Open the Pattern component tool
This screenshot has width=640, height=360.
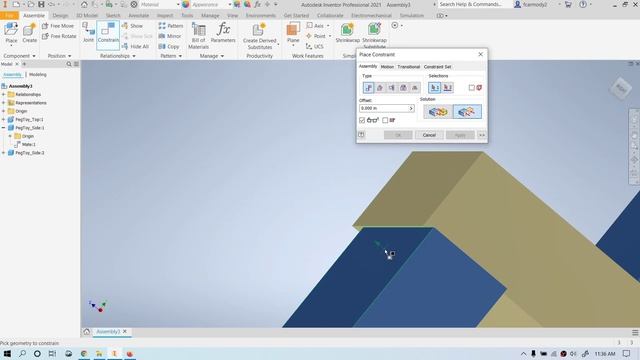(x=171, y=26)
